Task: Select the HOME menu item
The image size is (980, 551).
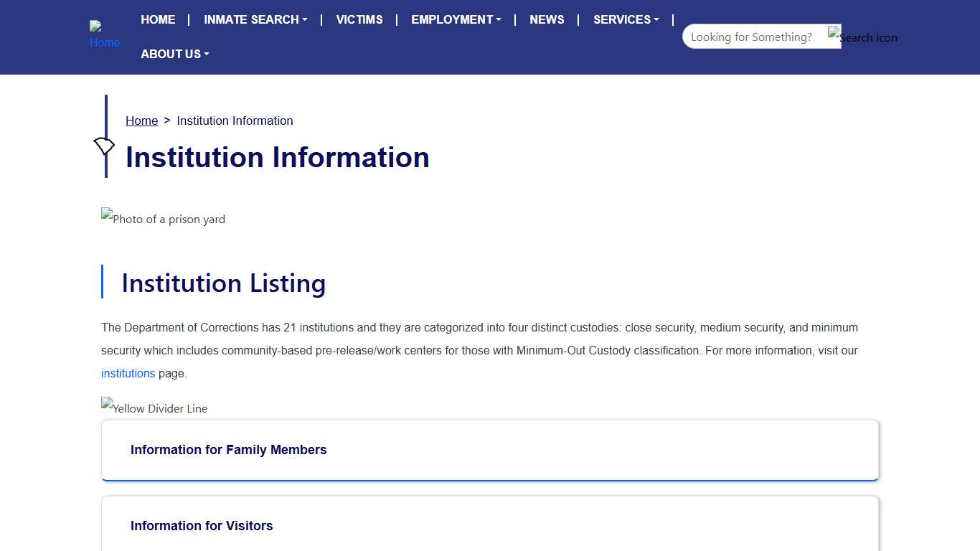Action: [158, 19]
